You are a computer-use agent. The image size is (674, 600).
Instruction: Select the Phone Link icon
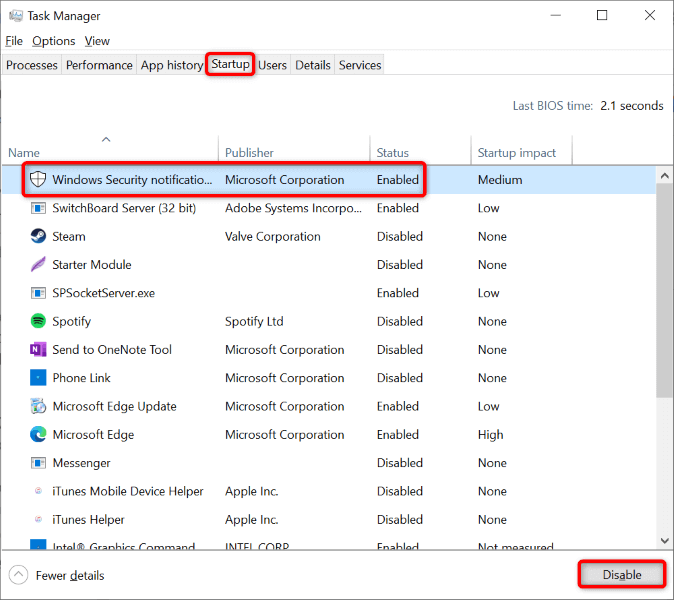38,378
